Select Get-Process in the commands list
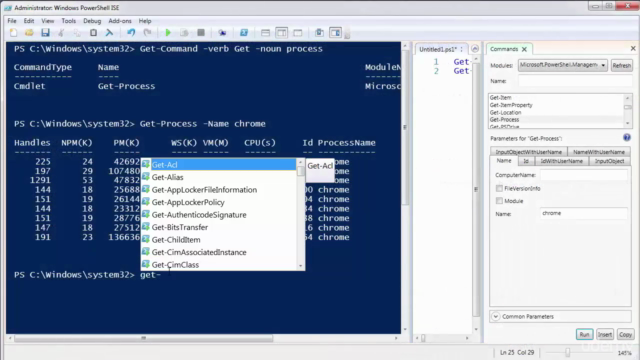The image size is (640, 360). click(x=504, y=120)
